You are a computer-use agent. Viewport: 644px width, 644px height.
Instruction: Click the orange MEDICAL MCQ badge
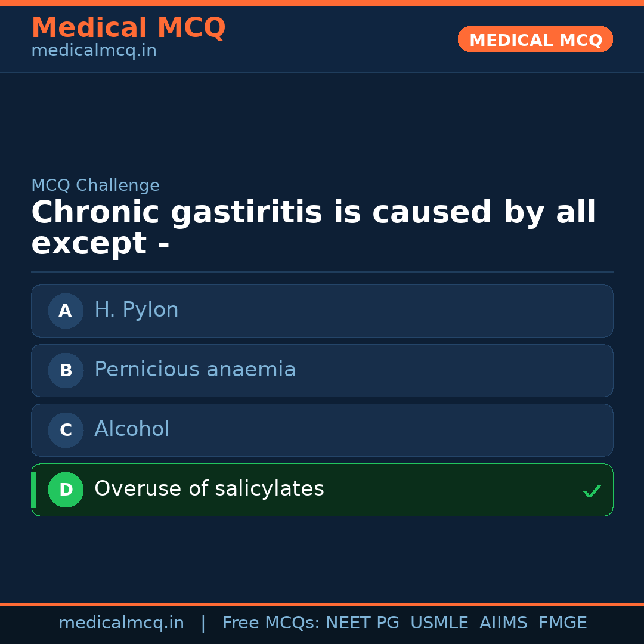535,40
